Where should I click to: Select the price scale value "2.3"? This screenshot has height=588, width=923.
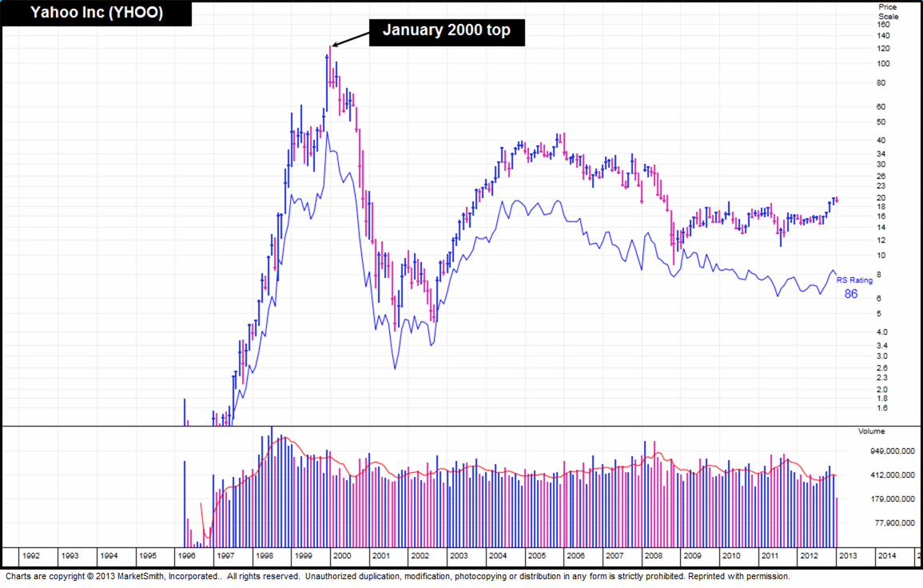pos(882,378)
